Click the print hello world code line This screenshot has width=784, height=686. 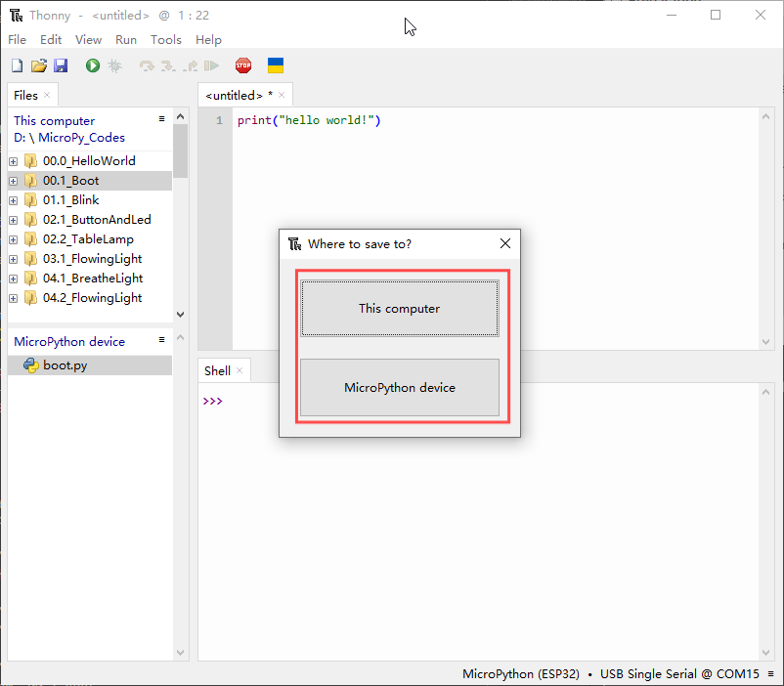[309, 120]
